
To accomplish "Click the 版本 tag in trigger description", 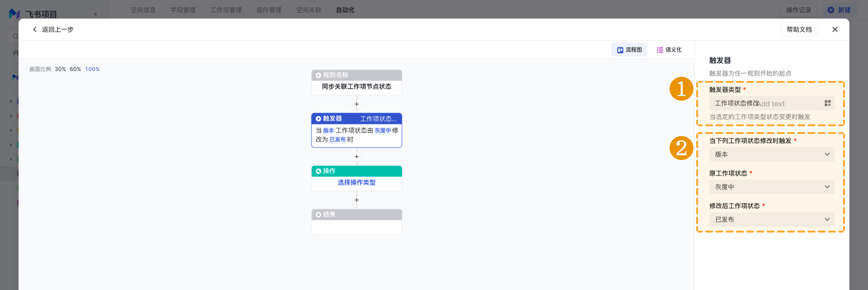I will (x=328, y=131).
